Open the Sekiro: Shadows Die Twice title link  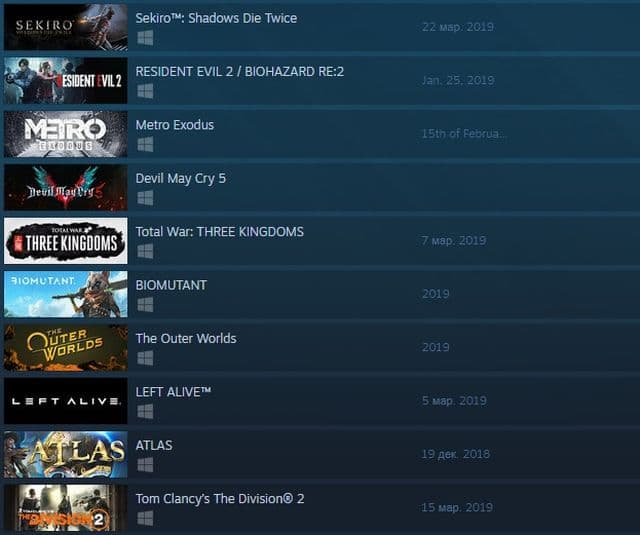pyautogui.click(x=216, y=18)
